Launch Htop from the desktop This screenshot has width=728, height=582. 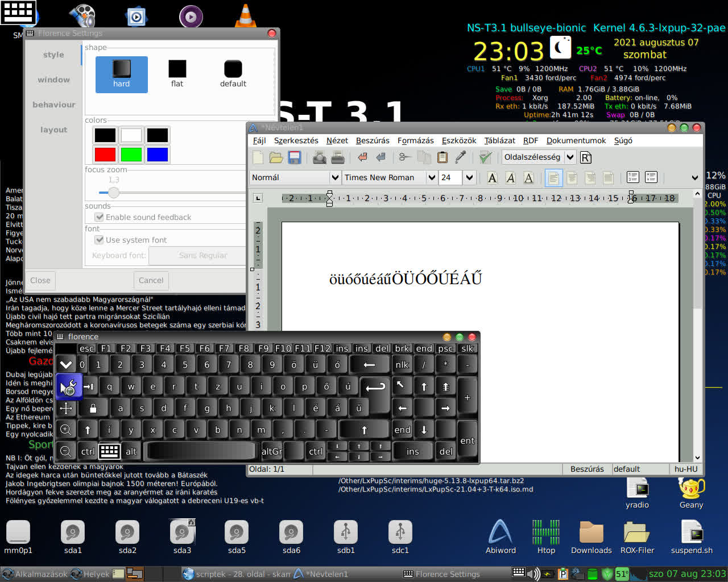coord(546,537)
